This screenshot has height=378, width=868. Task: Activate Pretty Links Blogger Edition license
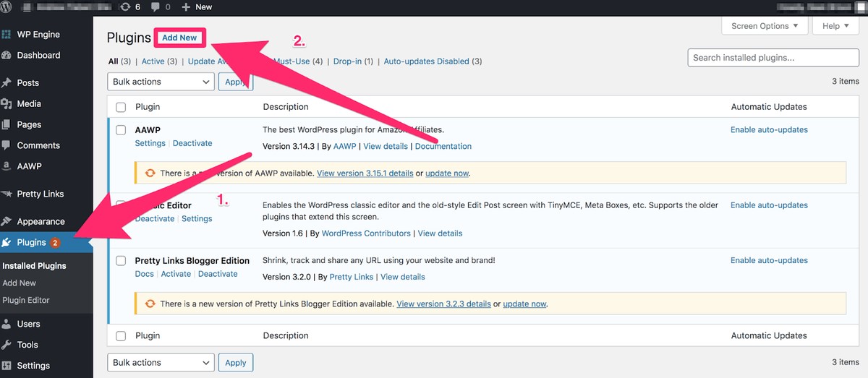[176, 274]
